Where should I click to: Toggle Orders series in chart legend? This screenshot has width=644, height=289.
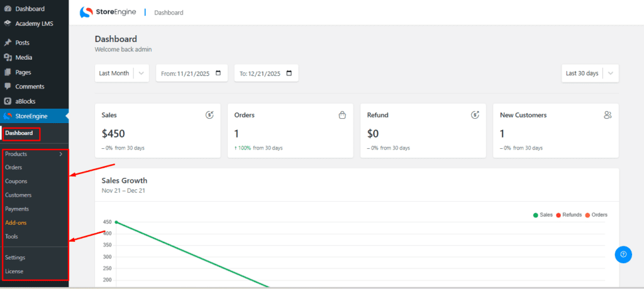coord(596,215)
